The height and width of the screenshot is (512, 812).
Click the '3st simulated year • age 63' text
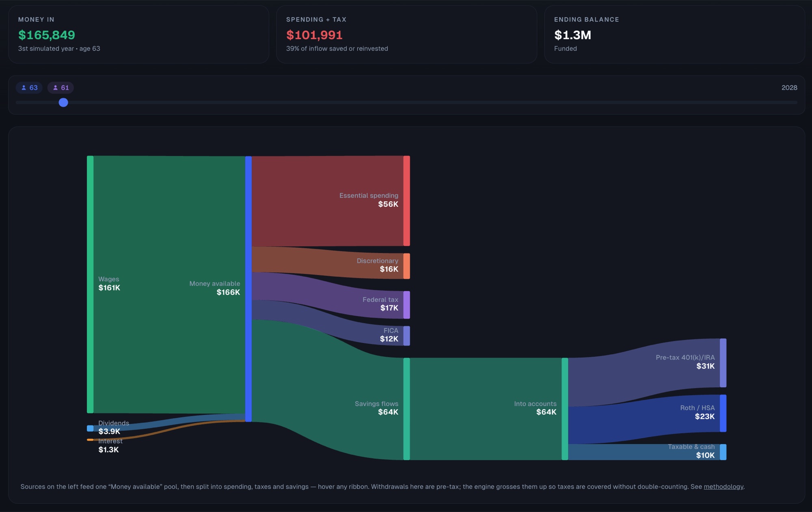tap(59, 49)
